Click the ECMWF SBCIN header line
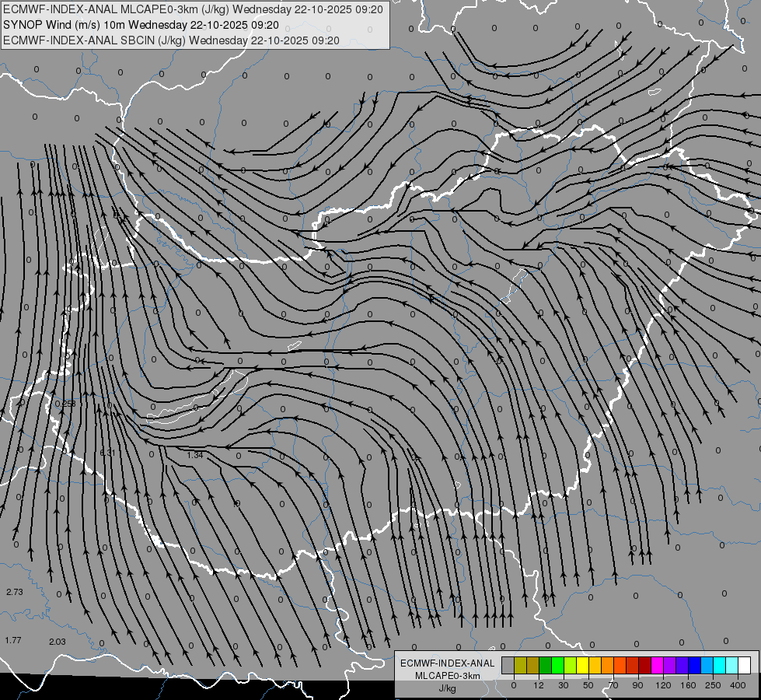Screen dimensions: 761x700 tap(171, 40)
